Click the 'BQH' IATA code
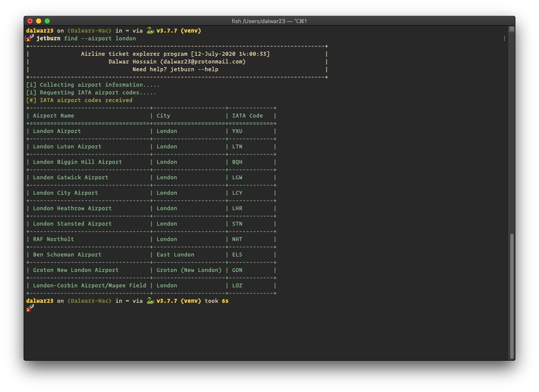Viewport: 539px width, 392px height. tap(237, 162)
